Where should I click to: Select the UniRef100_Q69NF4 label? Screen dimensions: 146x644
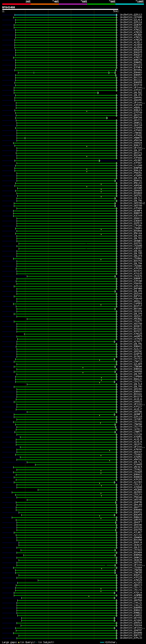tap(131, 211)
